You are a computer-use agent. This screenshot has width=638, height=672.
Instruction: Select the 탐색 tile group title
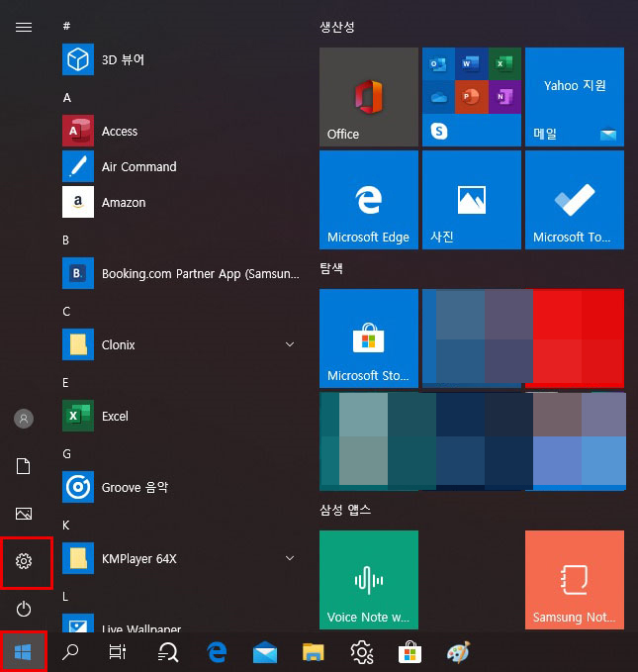pyautogui.click(x=331, y=268)
